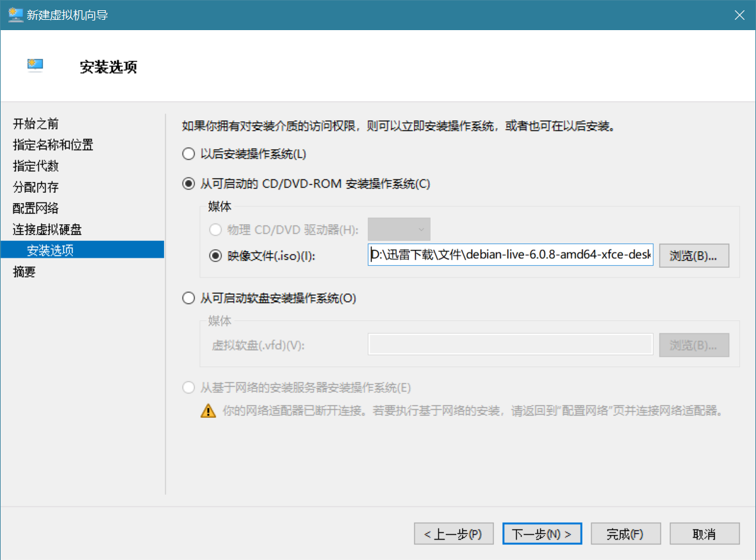Viewport: 756px width, 560px height.
Task: Choose 映像文件(.iso) radio button
Action: coord(215,256)
